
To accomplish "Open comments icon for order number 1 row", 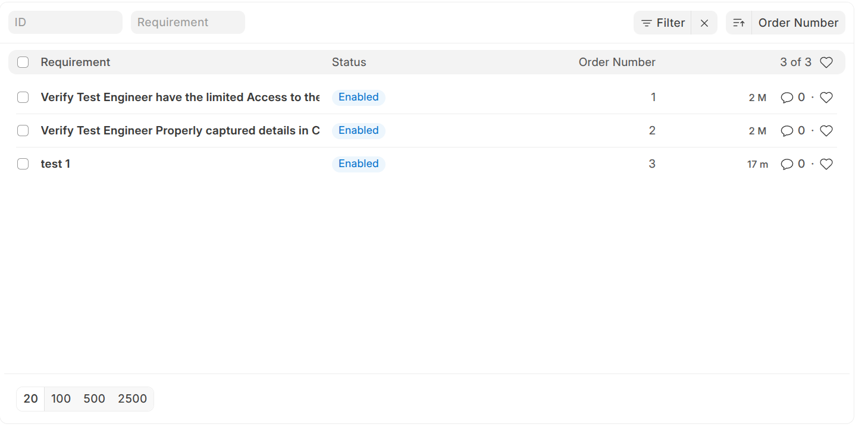I will pos(787,98).
